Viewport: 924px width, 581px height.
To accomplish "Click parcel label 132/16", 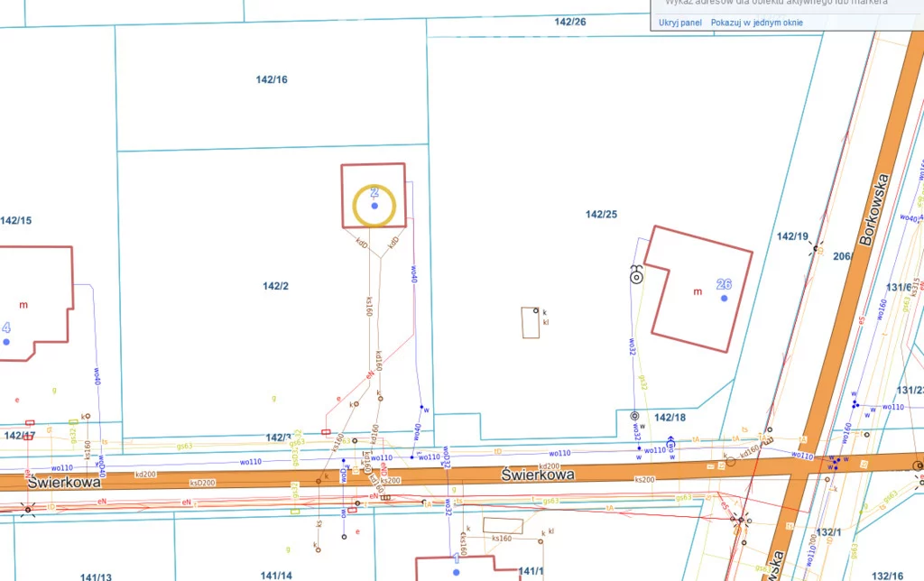I will click(x=888, y=576).
